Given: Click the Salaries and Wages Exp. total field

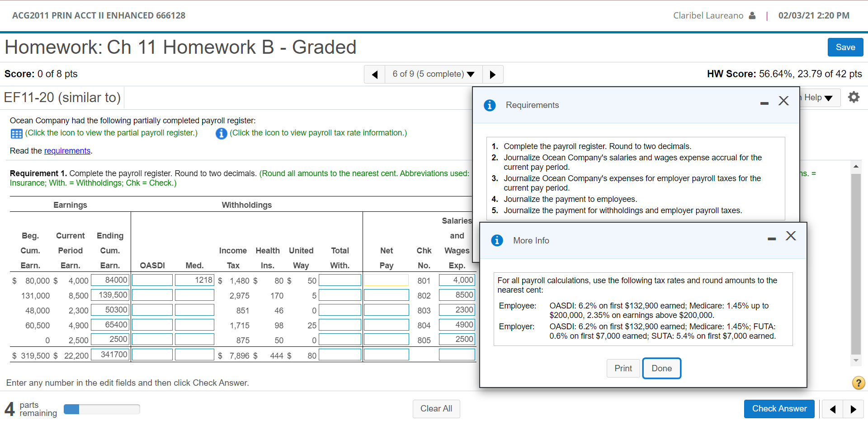Looking at the screenshot, I should tap(457, 355).
